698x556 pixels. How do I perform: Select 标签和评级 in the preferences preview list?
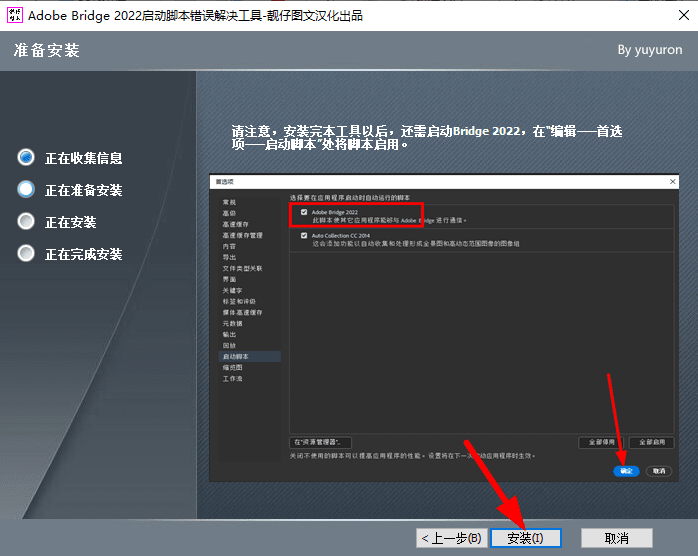239,301
